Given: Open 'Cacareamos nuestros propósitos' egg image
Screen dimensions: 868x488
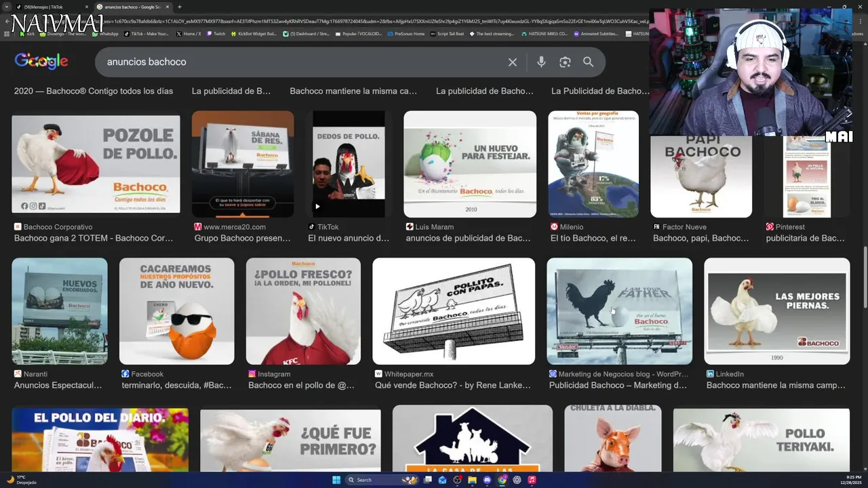Looking at the screenshot, I should coord(177,311).
